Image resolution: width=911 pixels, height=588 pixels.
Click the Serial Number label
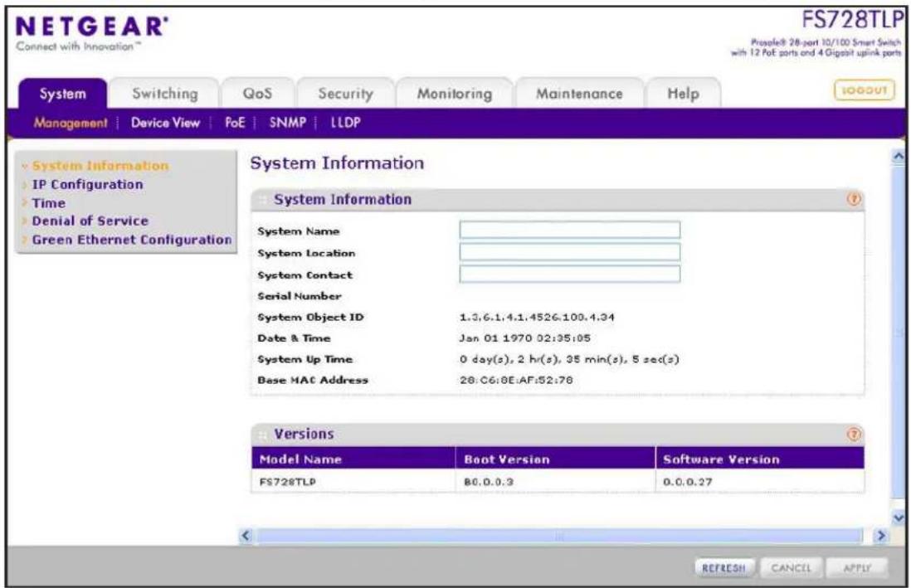tap(300, 296)
